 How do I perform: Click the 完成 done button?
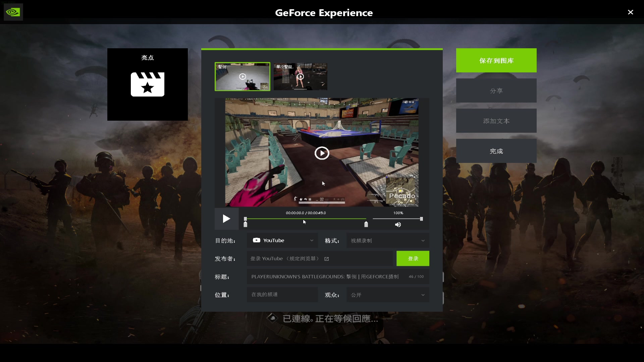(x=496, y=151)
